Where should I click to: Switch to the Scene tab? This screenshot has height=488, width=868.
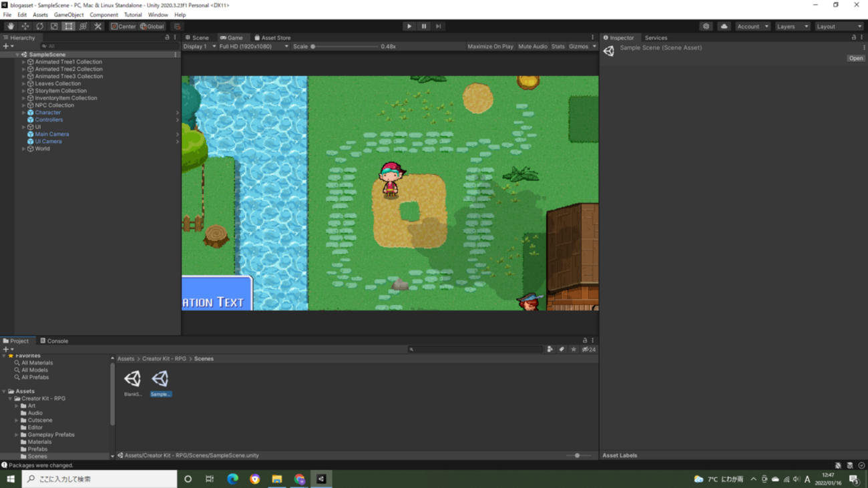click(x=197, y=38)
